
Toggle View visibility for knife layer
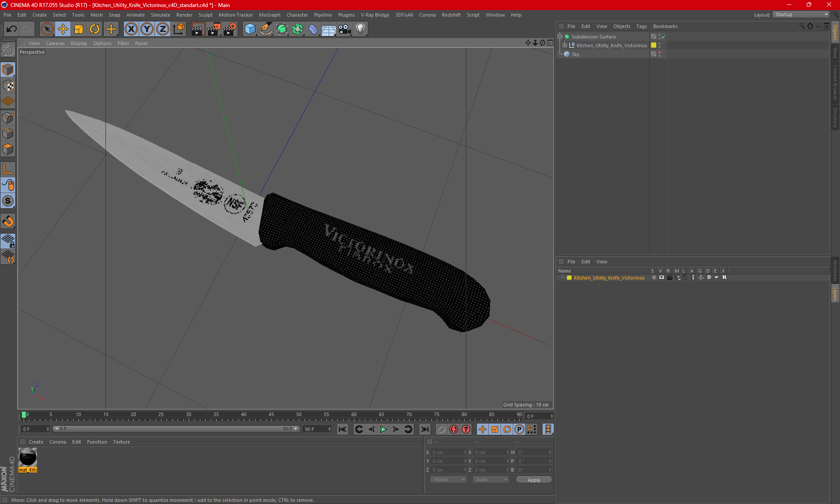pos(661,277)
